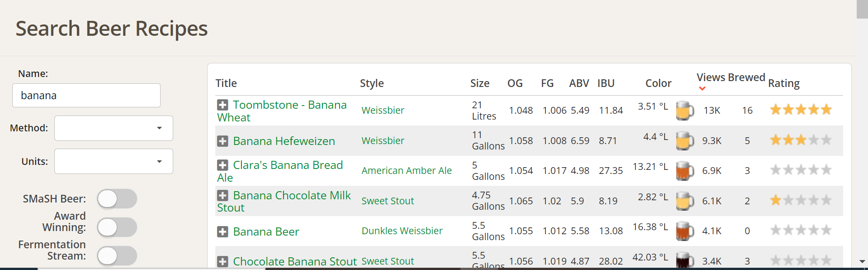Click the amber beer mug icon for Clara's Banana Bread Ale
868x270 pixels.
point(685,171)
